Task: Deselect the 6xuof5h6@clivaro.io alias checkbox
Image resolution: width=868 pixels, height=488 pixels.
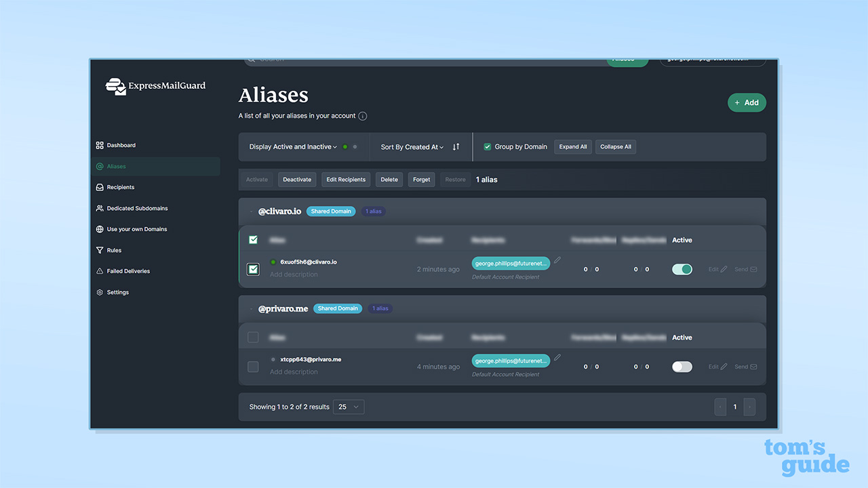Action: [x=253, y=269]
